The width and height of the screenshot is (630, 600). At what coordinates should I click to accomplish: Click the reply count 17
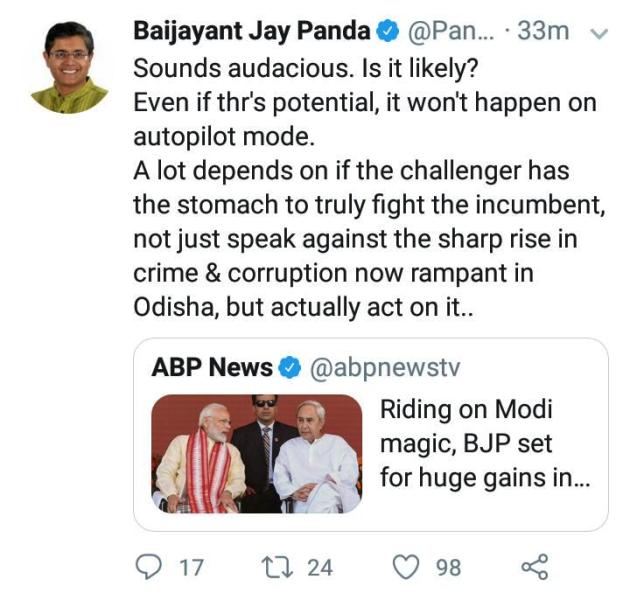[190, 568]
